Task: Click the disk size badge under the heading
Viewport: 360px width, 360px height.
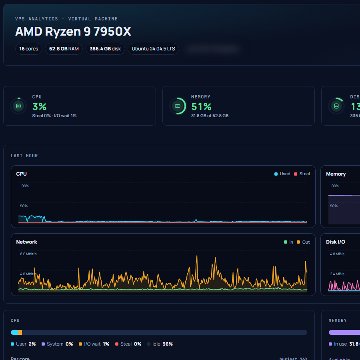Action: click(x=105, y=49)
